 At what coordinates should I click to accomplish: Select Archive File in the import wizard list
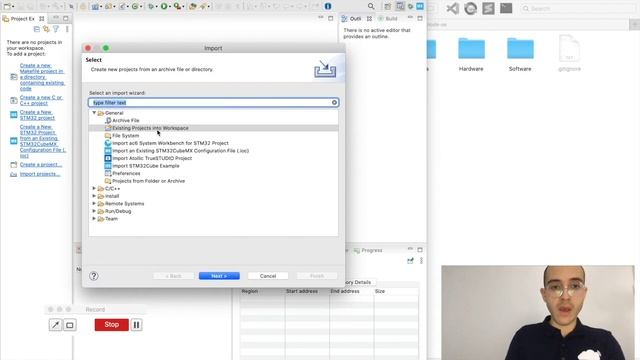[x=126, y=120]
